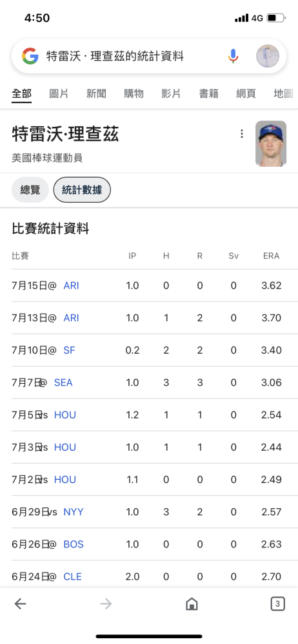Tap the player headshot thumbnail
The width and height of the screenshot is (298, 644).
[271, 144]
